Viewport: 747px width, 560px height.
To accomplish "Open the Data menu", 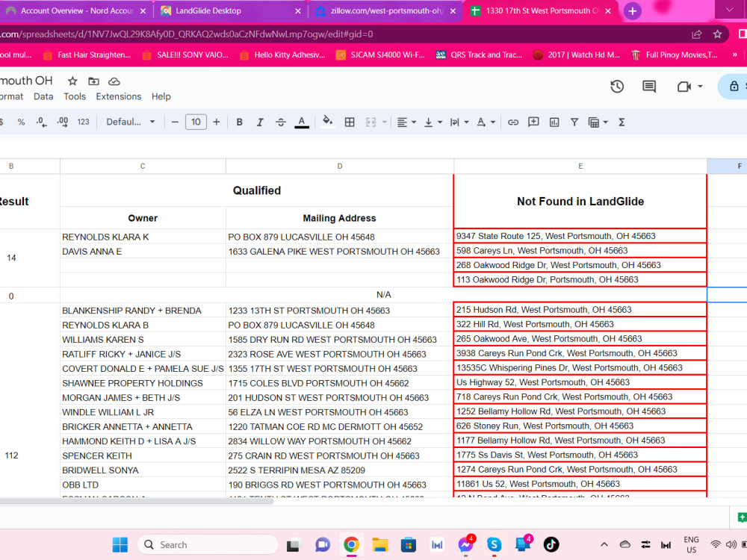I will tap(43, 96).
